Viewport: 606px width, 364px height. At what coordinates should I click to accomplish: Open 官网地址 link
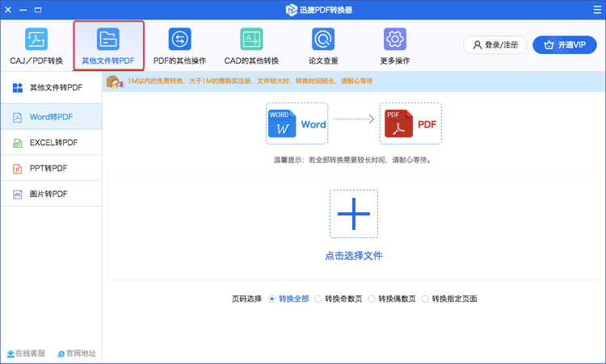point(77,354)
